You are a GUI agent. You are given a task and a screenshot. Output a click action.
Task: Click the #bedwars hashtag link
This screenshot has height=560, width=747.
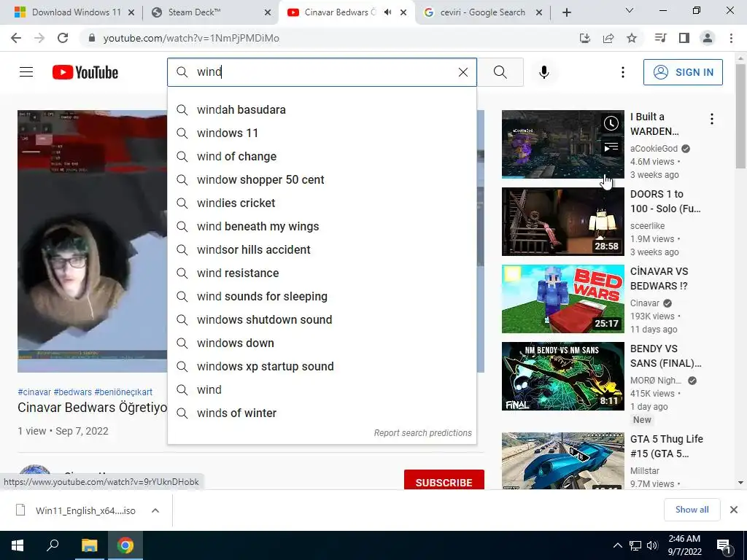[x=72, y=392]
